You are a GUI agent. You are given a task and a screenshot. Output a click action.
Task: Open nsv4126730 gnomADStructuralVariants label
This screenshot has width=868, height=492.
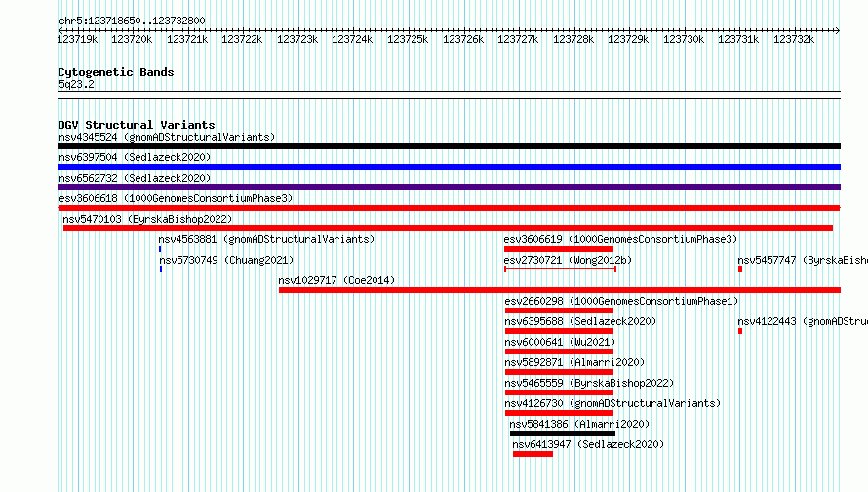pos(612,403)
